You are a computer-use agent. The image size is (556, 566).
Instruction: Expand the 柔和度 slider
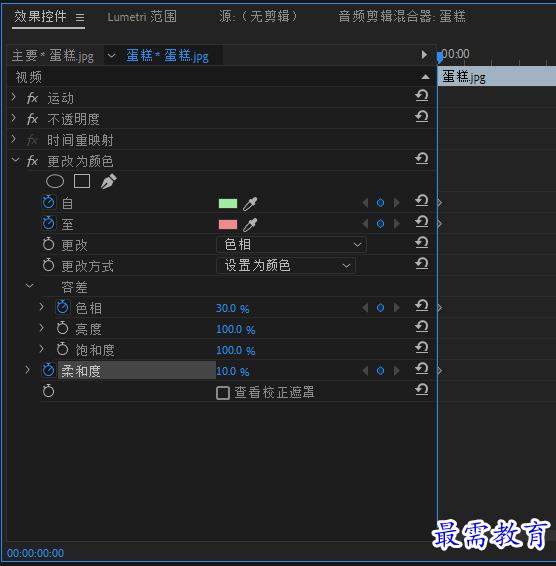pyautogui.click(x=27, y=370)
